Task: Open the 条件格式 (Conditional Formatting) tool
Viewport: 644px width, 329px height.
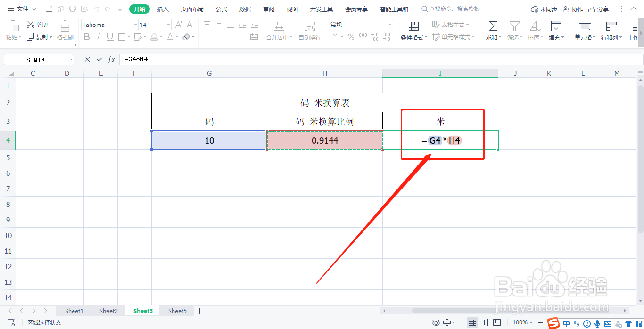Action: point(413,30)
